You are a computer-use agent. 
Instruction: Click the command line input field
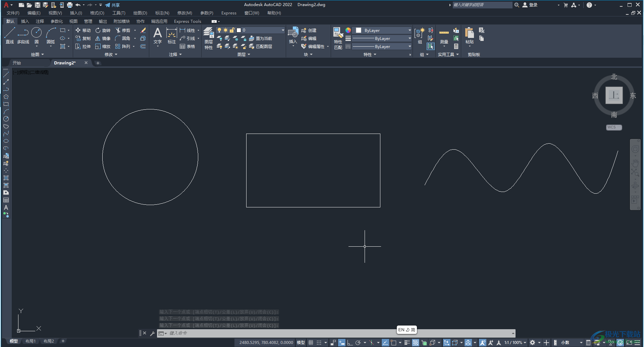[339, 333]
